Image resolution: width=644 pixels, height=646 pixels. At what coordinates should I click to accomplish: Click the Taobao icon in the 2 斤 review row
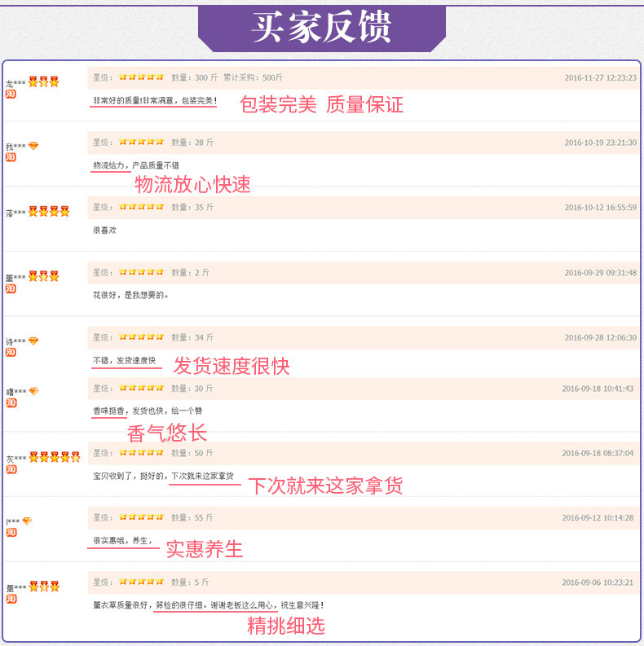(11, 289)
